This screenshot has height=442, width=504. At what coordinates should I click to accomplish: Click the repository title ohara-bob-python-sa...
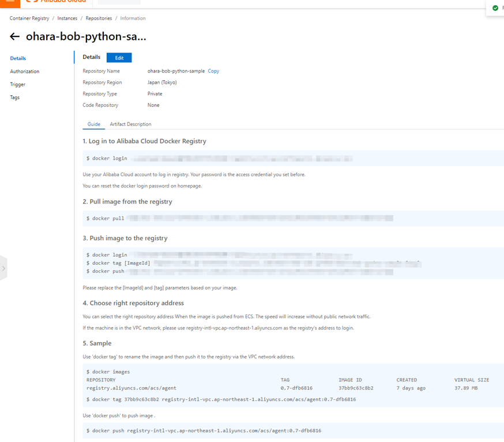tap(86, 36)
